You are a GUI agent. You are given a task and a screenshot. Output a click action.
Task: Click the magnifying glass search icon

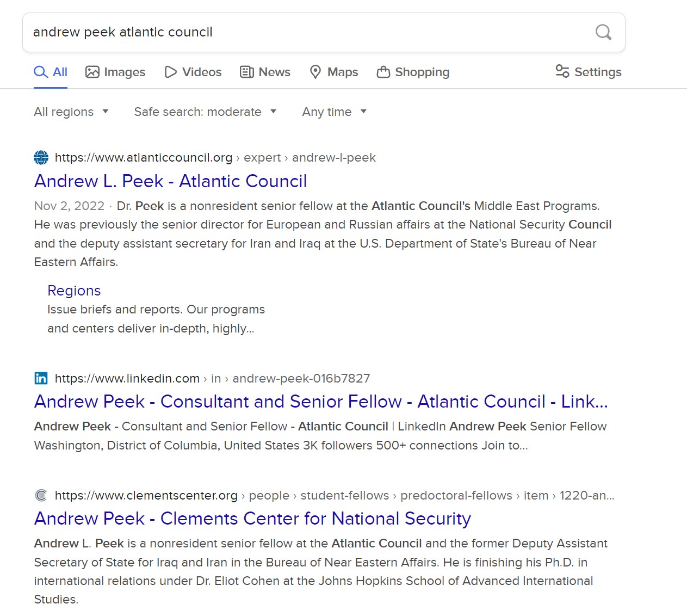point(603,32)
